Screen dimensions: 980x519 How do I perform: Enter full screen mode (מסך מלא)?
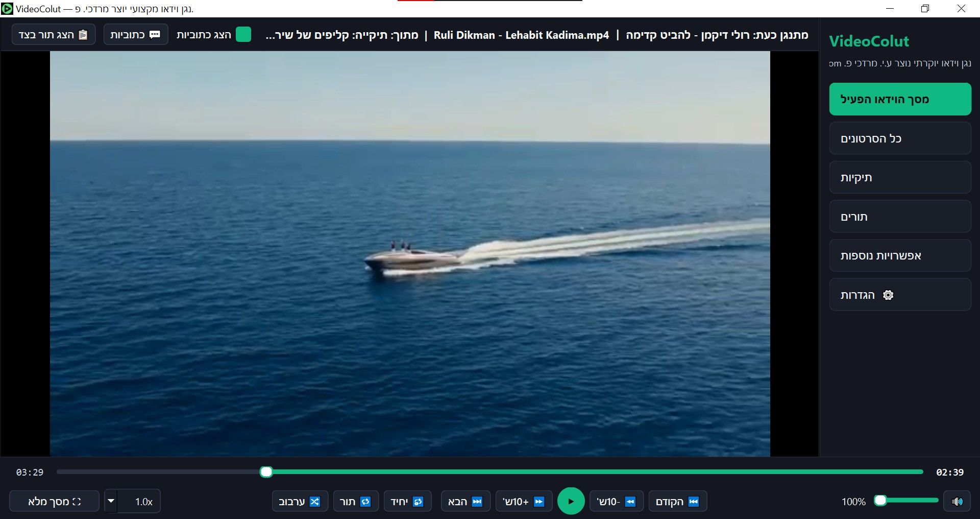(x=54, y=501)
